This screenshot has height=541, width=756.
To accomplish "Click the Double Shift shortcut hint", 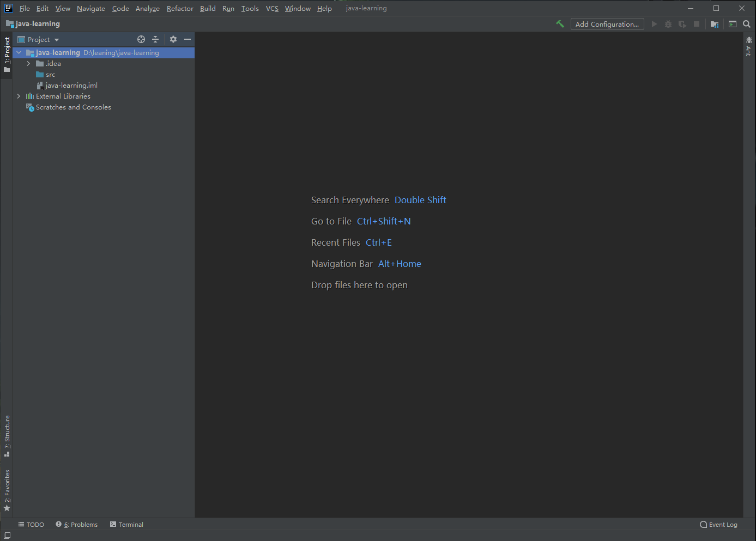I will [x=420, y=200].
